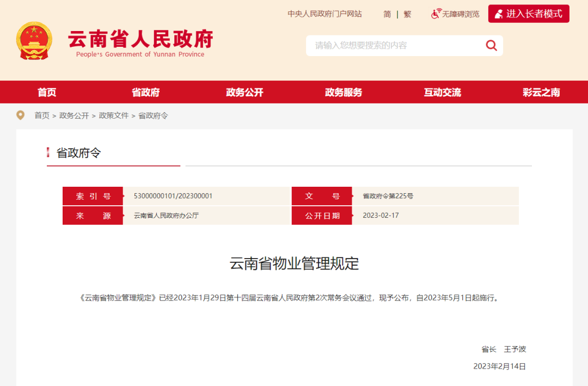The height and width of the screenshot is (386, 588).
Task: Click 省政府令 breadcrumb link
Action: [153, 116]
